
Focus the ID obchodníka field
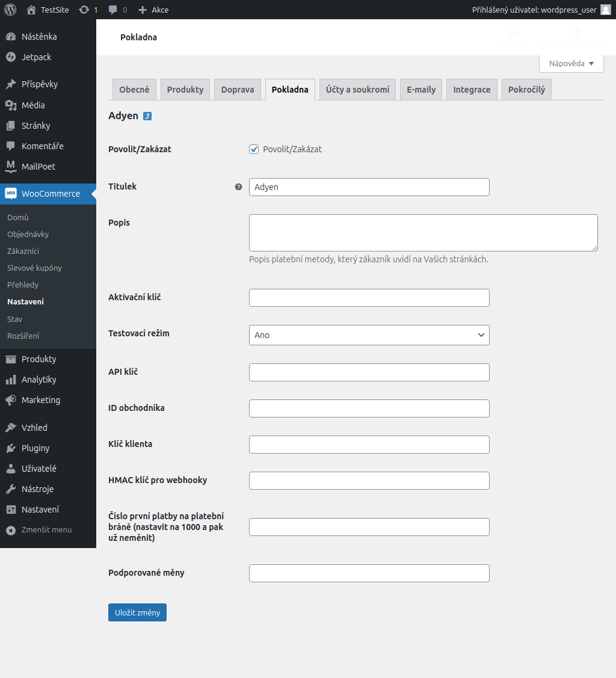click(x=369, y=408)
